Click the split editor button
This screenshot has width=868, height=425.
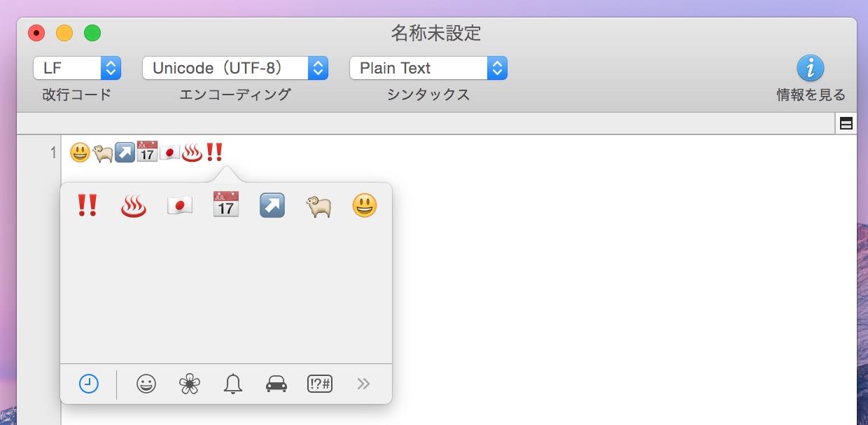pos(846,124)
